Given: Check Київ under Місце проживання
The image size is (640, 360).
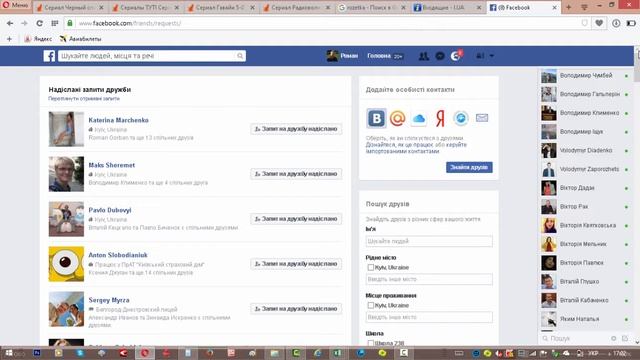Looking at the screenshot, I should [x=371, y=305].
